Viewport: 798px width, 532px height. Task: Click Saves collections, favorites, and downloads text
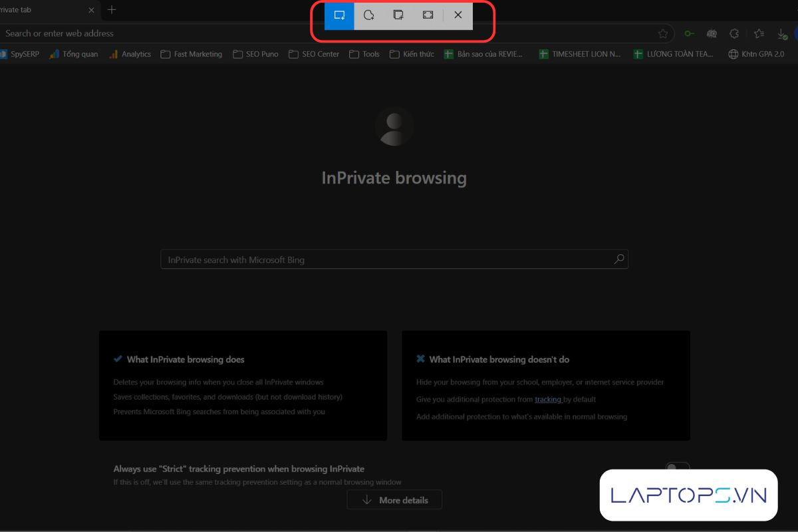click(228, 397)
